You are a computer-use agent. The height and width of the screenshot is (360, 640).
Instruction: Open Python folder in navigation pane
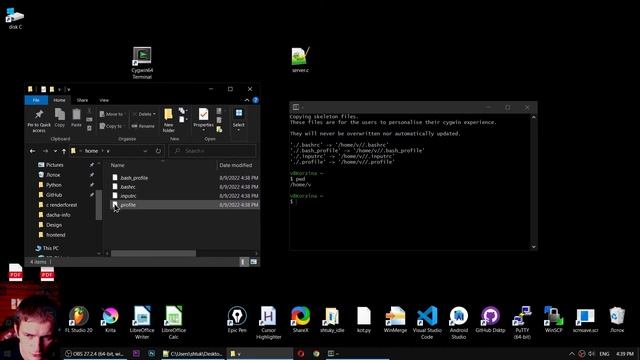tap(53, 185)
